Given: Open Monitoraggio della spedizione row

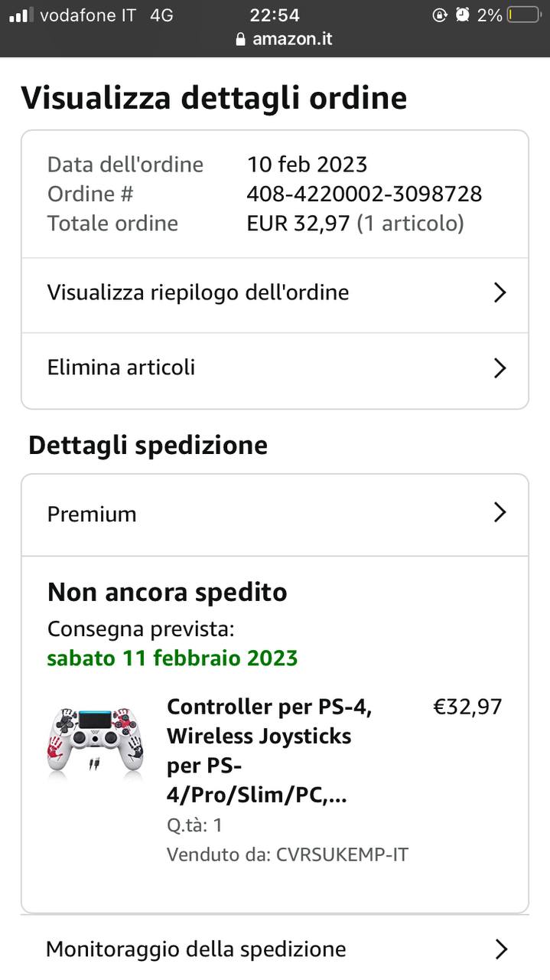Looking at the screenshot, I should [x=275, y=948].
